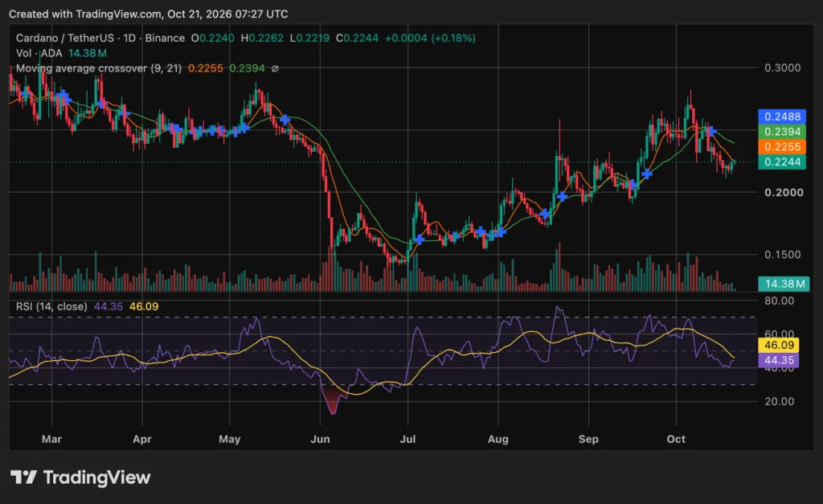Click the 0.3000 price axis tick
The height and width of the screenshot is (504, 823).
pos(782,68)
